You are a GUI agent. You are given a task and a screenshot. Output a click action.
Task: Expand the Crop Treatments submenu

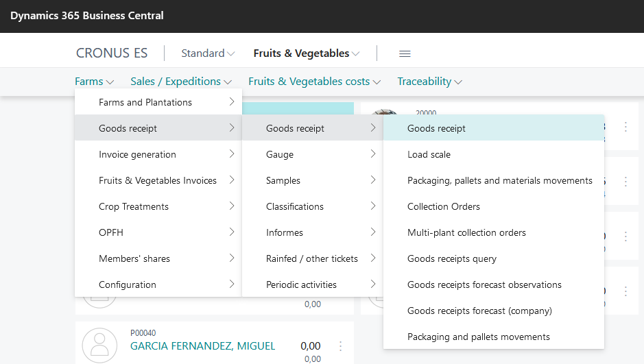[x=158, y=206]
